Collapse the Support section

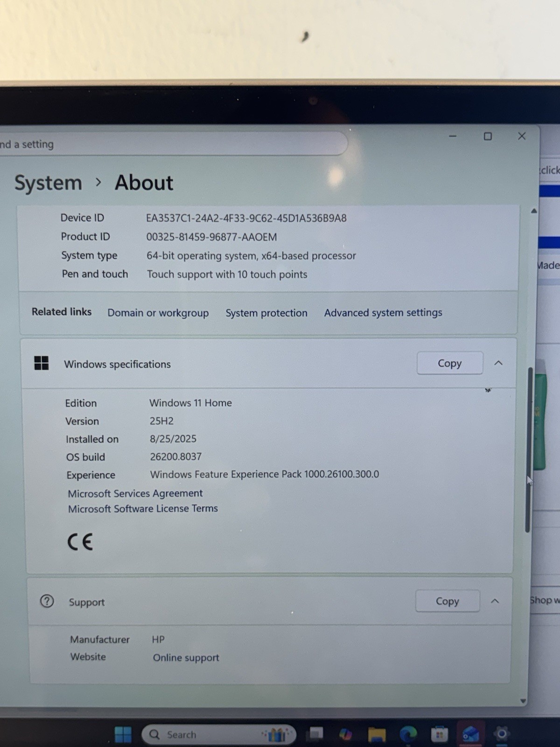click(495, 601)
